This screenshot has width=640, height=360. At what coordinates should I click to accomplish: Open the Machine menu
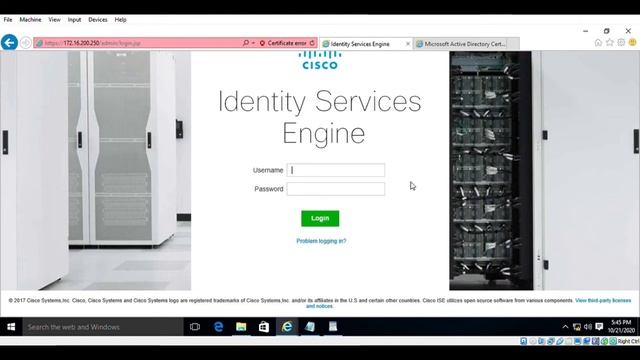30,20
